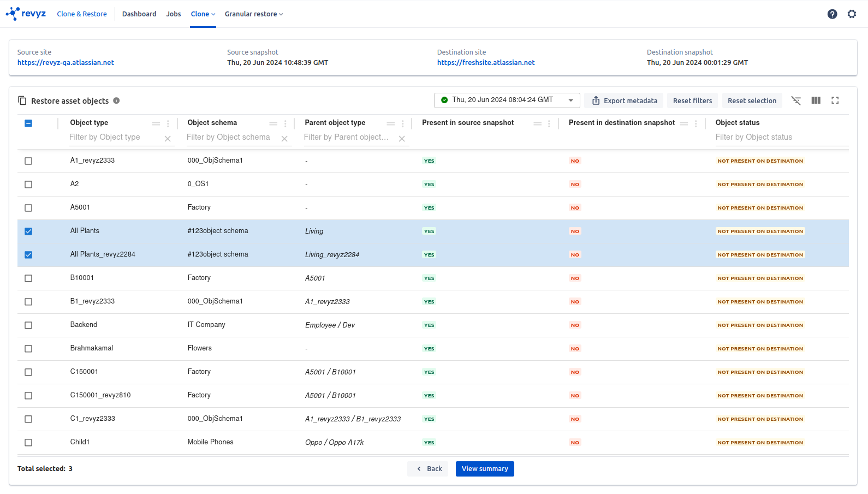The width and height of the screenshot is (868, 494).
Task: Click Reset selection button
Action: tap(752, 100)
